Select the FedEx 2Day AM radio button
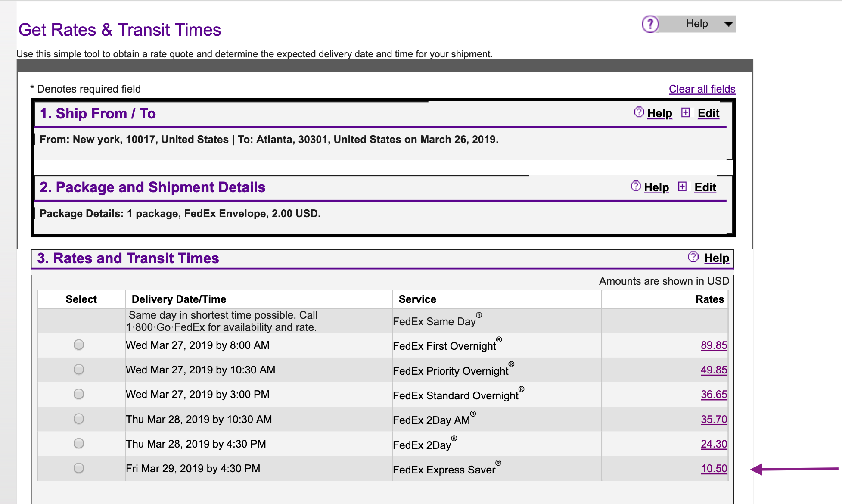Viewport: 842px width, 504px height. point(79,419)
